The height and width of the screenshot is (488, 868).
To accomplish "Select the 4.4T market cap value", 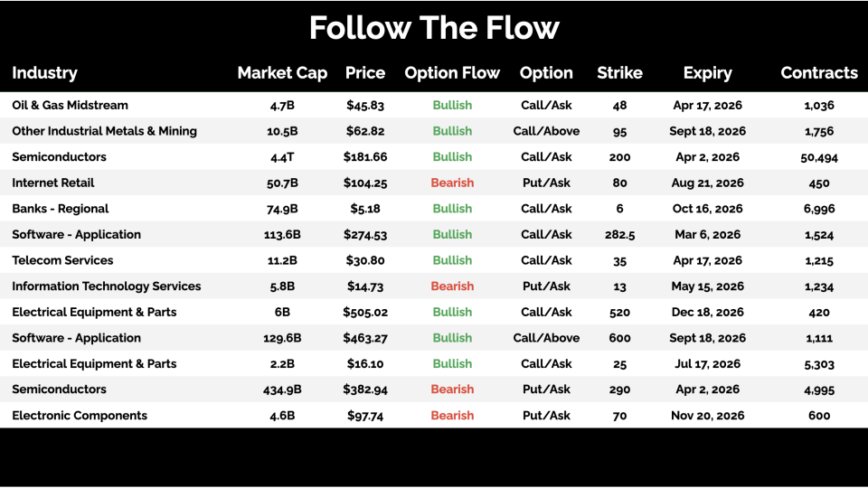I will pyautogui.click(x=282, y=157).
